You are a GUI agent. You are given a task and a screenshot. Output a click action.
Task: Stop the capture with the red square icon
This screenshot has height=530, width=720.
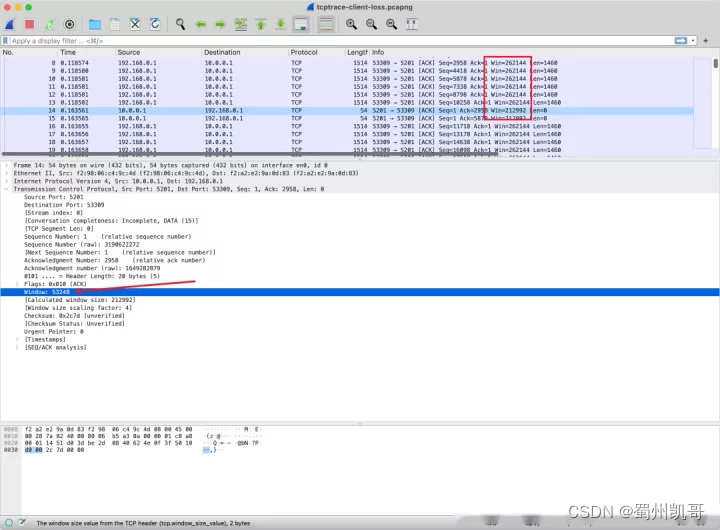pyautogui.click(x=29, y=24)
